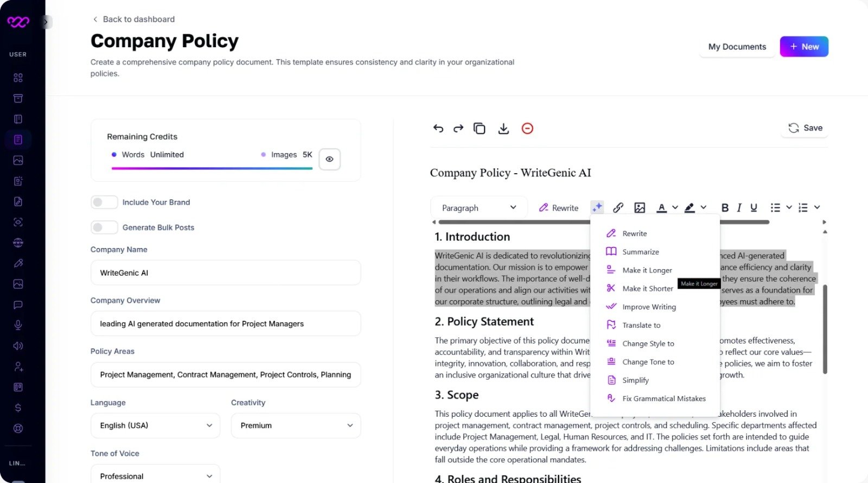
Task: Click the redo arrow in editor toolbar
Action: [458, 128]
